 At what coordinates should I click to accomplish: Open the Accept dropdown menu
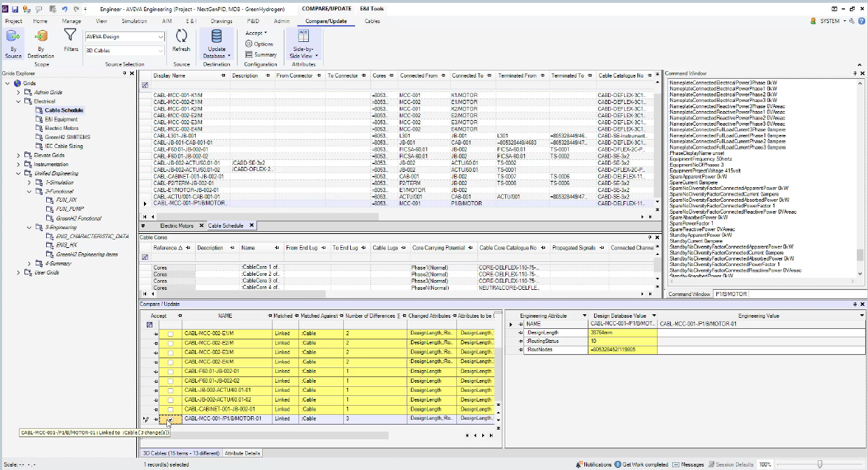coord(256,33)
